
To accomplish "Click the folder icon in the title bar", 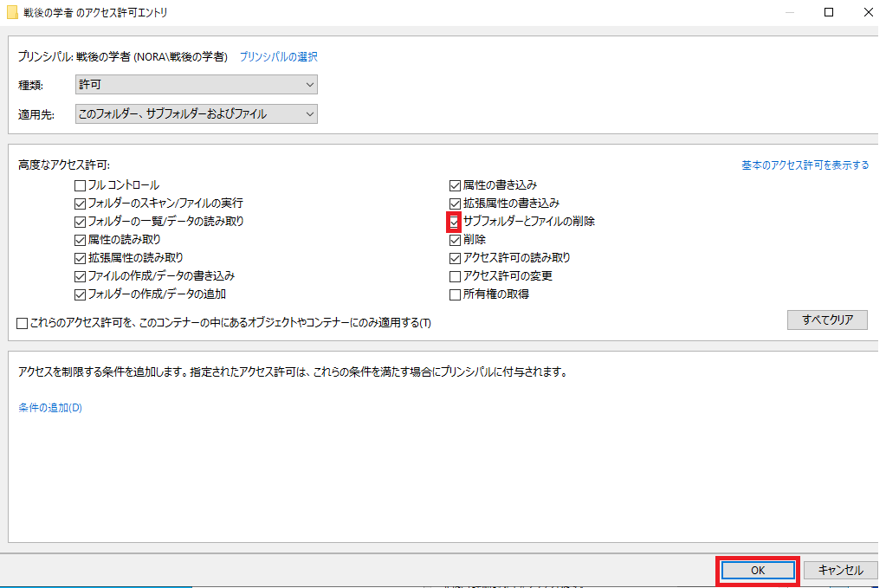I will [12, 12].
